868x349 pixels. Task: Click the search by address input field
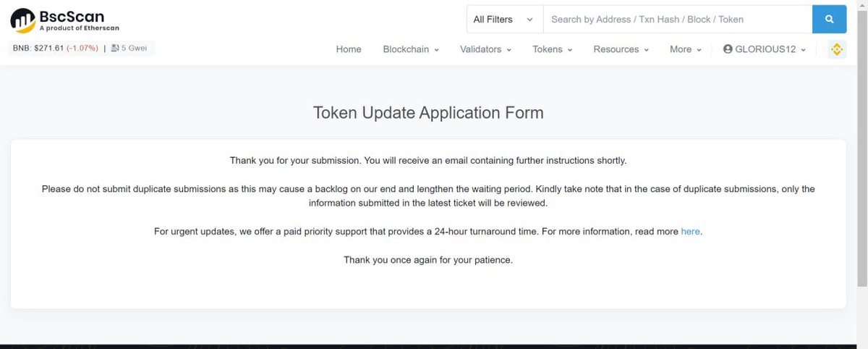pos(678,20)
